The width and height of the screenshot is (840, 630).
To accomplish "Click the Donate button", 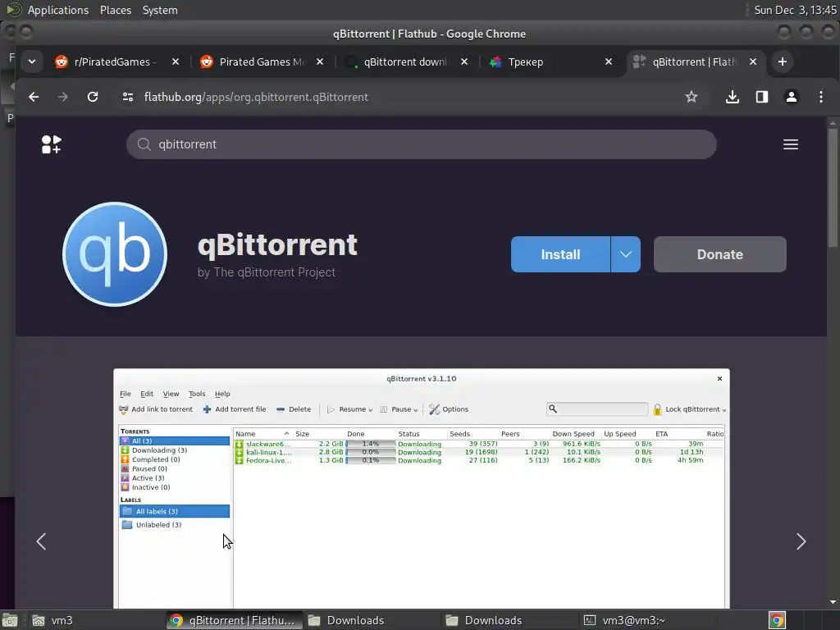I will 720,254.
